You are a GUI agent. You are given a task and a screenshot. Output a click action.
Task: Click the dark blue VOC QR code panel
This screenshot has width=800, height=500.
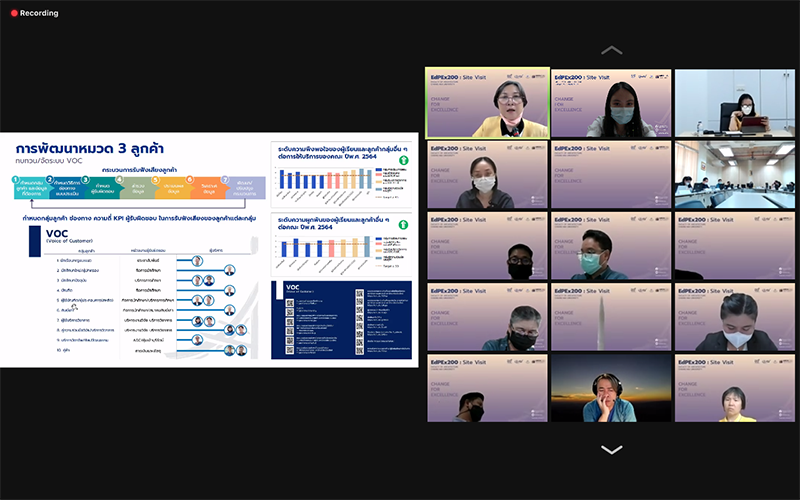pos(341,318)
